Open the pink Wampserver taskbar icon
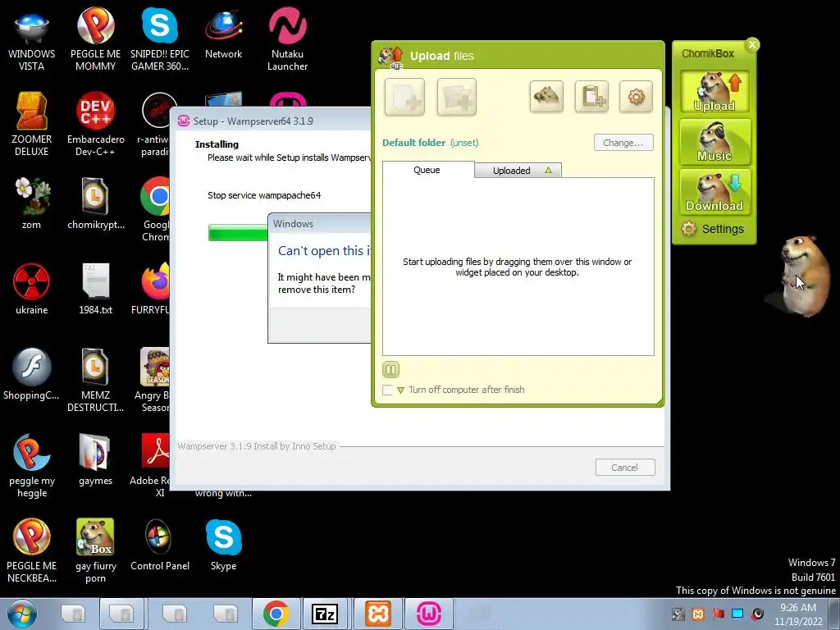This screenshot has height=630, width=840. pos(428,614)
